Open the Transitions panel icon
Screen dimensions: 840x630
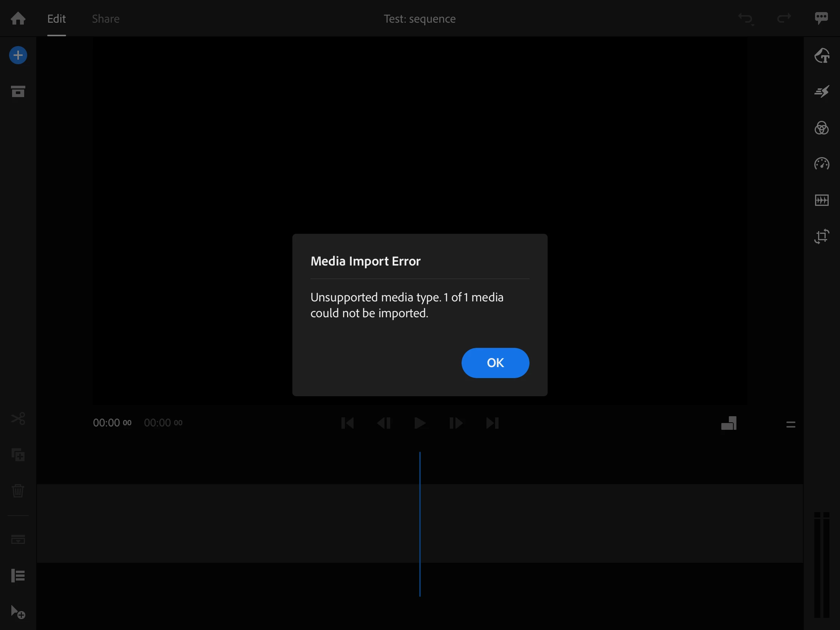click(x=821, y=91)
